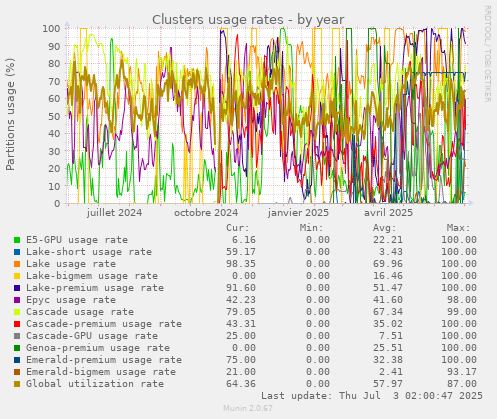The height and width of the screenshot is (419, 497).
Task: Click the octobre 2024 axis label
Action: click(x=206, y=213)
